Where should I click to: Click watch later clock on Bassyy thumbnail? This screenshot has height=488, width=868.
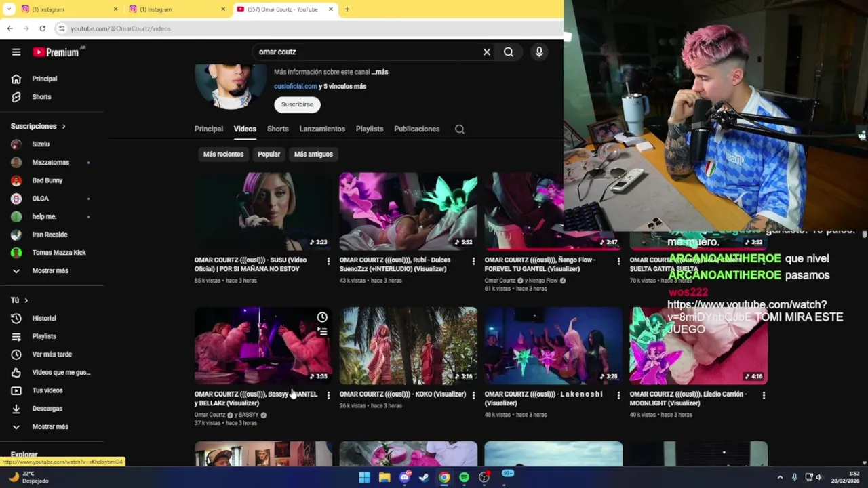click(x=322, y=317)
